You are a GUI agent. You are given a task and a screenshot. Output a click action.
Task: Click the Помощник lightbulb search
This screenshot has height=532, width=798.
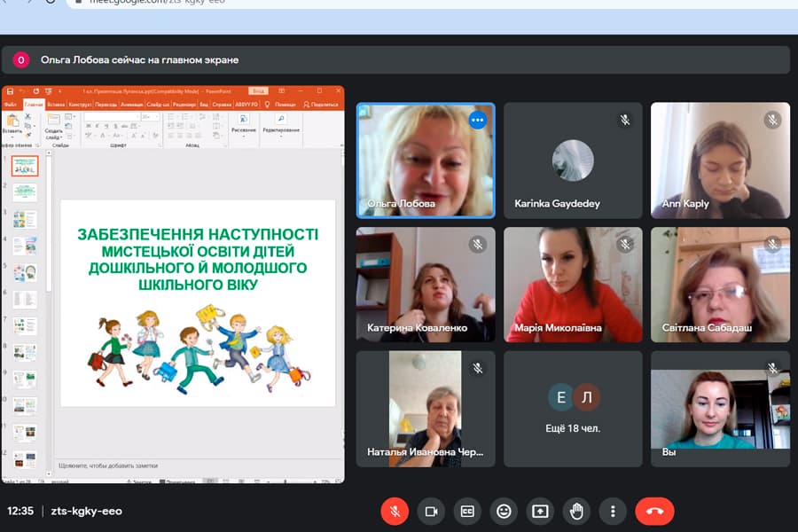[x=280, y=105]
